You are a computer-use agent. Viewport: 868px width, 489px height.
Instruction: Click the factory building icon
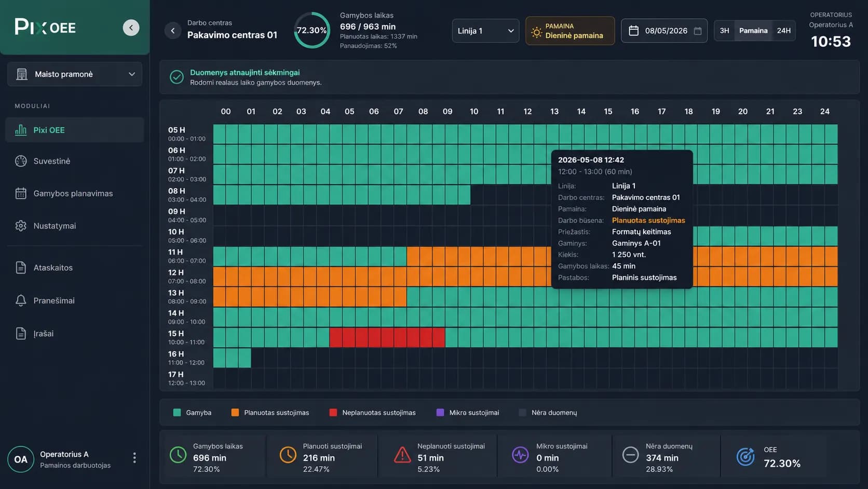click(22, 74)
